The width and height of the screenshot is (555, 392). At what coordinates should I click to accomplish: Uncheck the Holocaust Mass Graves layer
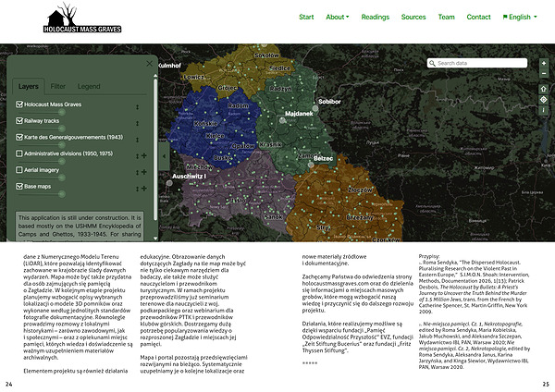pos(19,104)
